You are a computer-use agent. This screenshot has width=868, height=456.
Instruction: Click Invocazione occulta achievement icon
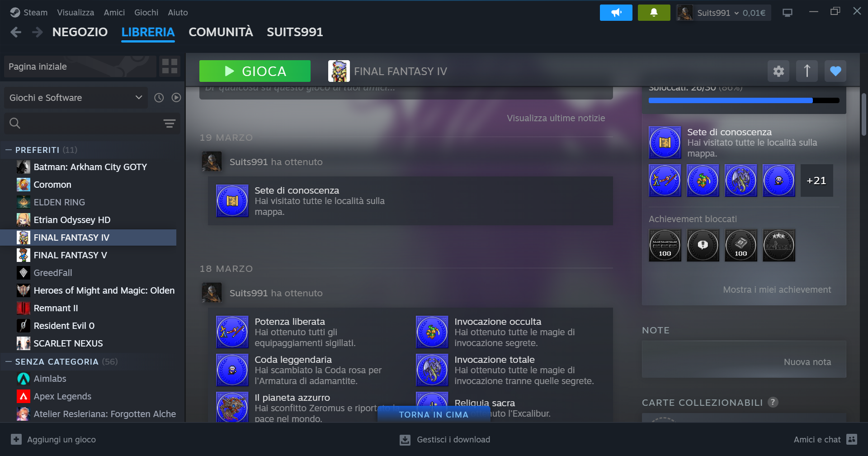point(432,332)
